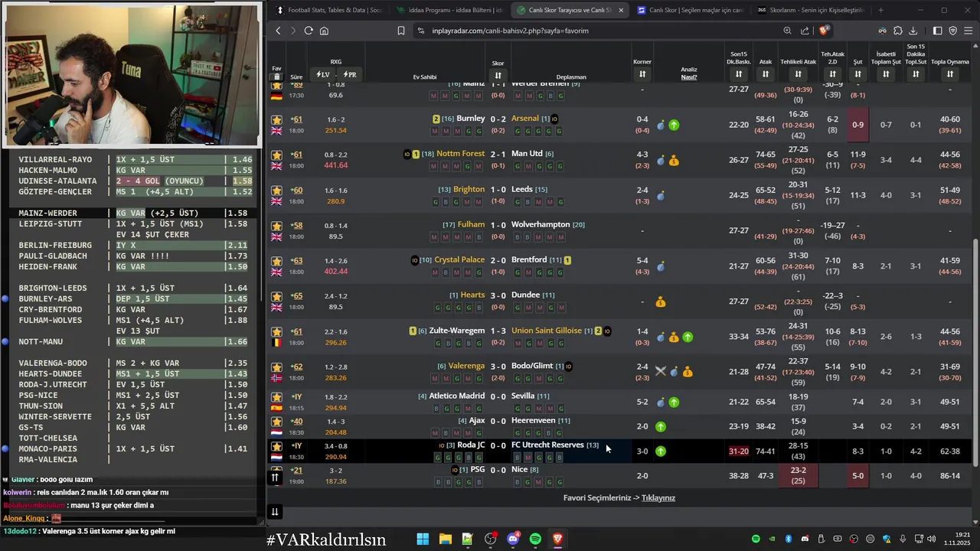
Task: Click green up-arrow icon in Zulte-Waregem row
Action: point(688,337)
